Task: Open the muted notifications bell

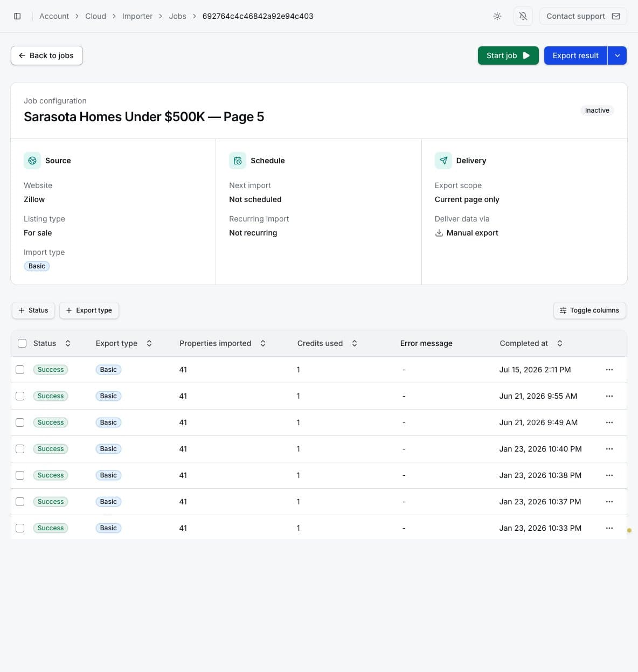Action: point(523,16)
